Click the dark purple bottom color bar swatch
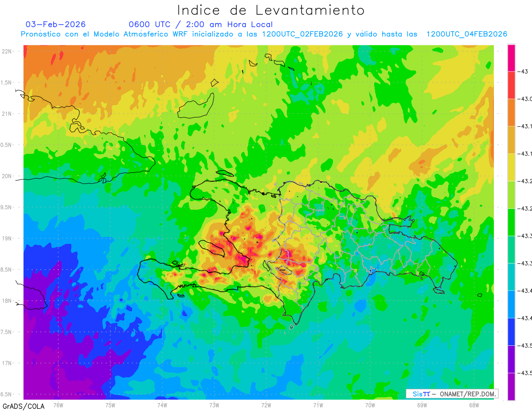The width and height of the screenshot is (532, 411). click(511, 387)
